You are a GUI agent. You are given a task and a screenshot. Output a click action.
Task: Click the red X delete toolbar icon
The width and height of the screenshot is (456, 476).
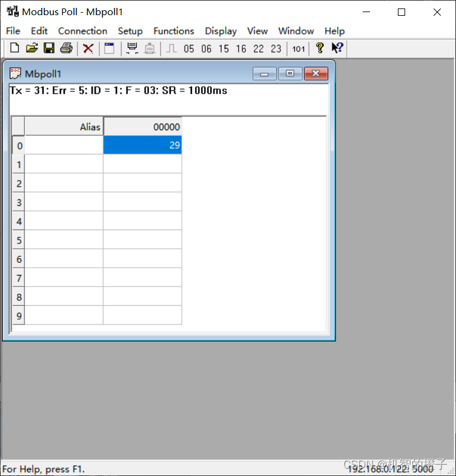pyautogui.click(x=88, y=48)
